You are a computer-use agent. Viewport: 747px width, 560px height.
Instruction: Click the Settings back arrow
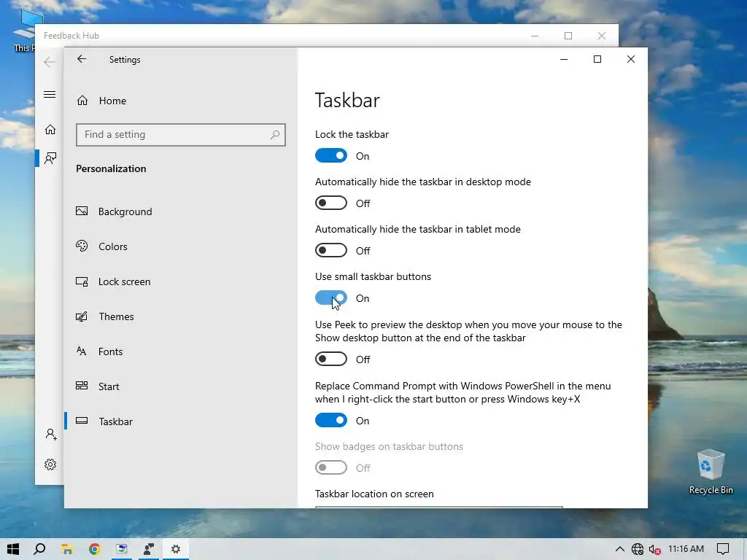(82, 59)
